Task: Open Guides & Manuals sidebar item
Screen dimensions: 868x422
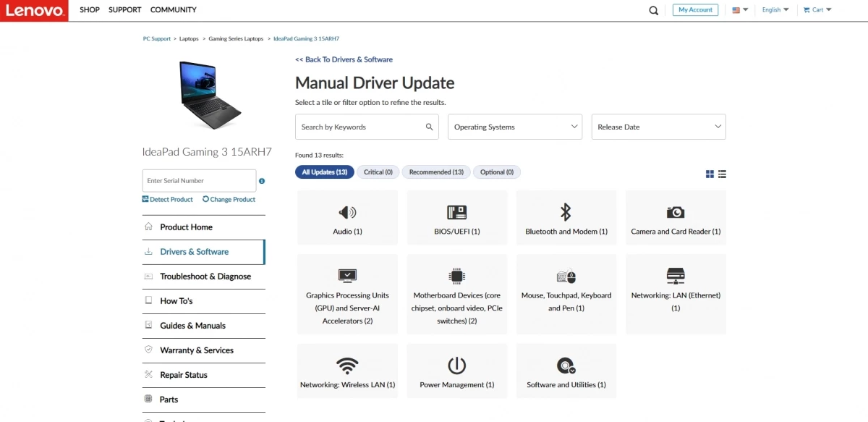Action: click(x=204, y=326)
